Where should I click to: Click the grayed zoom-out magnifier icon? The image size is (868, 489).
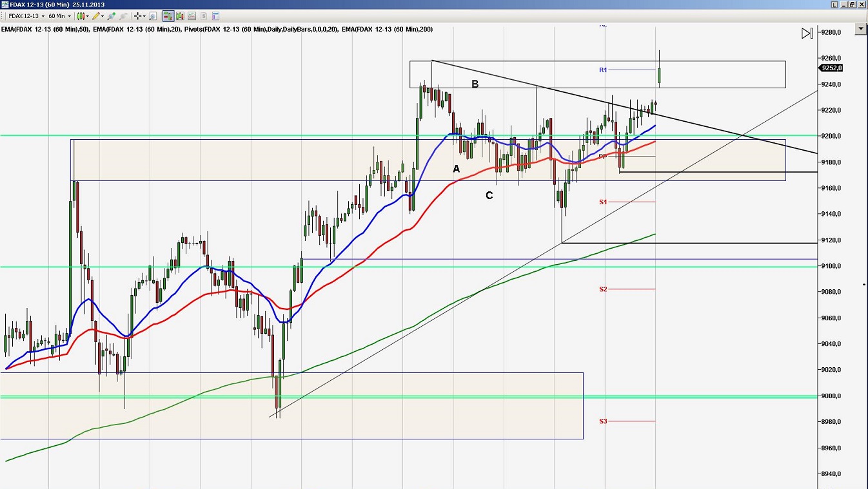123,15
